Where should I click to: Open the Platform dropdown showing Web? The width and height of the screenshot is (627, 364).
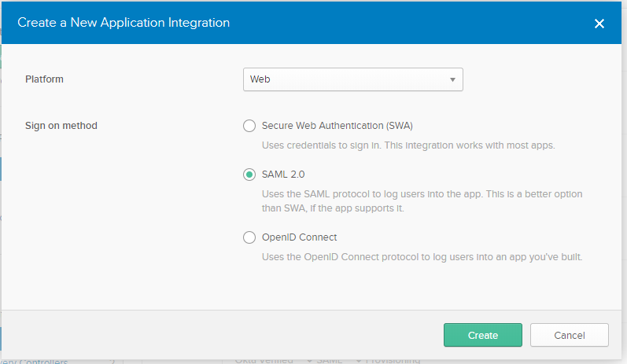[346, 79]
